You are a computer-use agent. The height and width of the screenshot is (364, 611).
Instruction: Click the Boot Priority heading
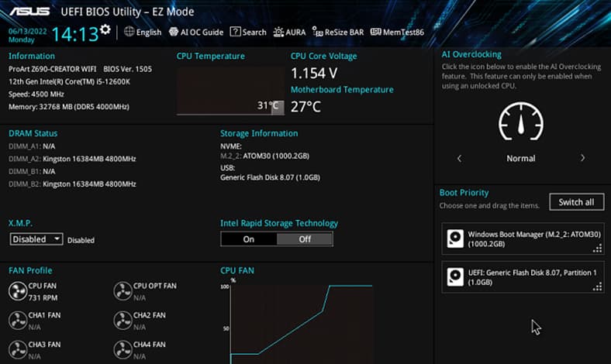pyautogui.click(x=464, y=193)
